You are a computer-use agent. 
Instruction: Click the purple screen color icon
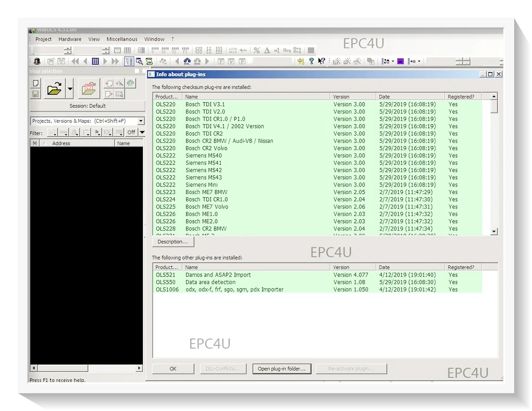pos(401,61)
